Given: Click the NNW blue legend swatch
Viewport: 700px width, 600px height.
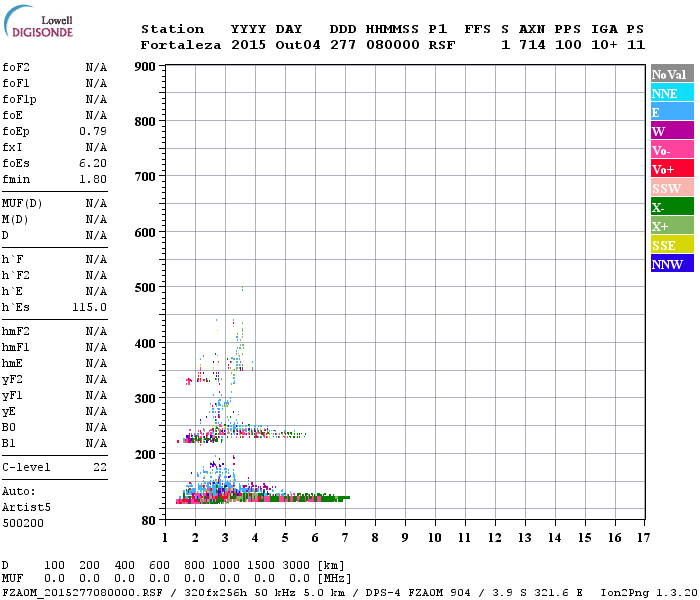Looking at the screenshot, I should [672, 264].
